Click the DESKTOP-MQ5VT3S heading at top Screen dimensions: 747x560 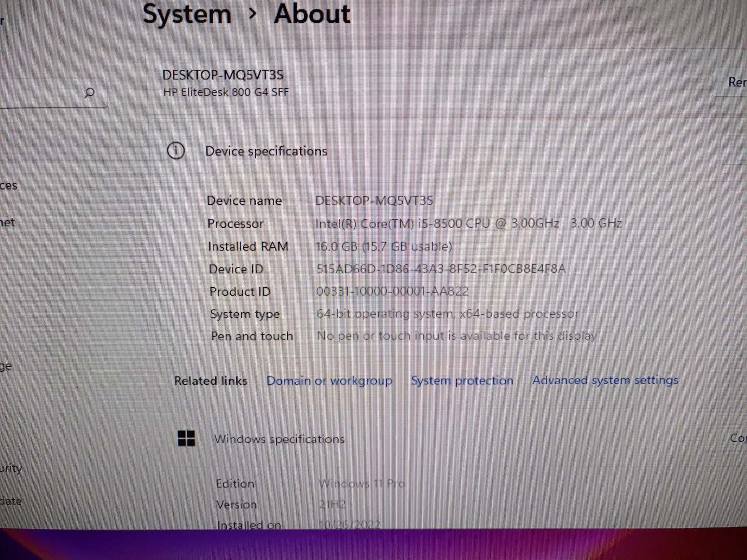tap(223, 75)
